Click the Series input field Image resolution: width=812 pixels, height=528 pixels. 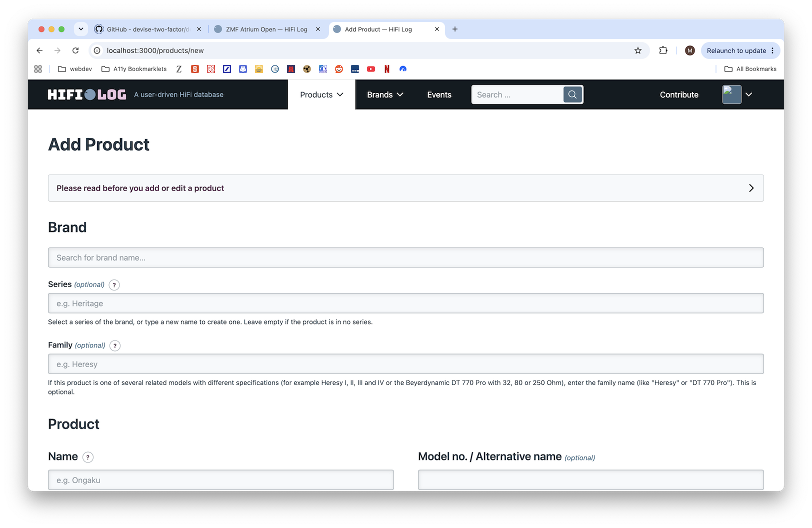pyautogui.click(x=406, y=303)
